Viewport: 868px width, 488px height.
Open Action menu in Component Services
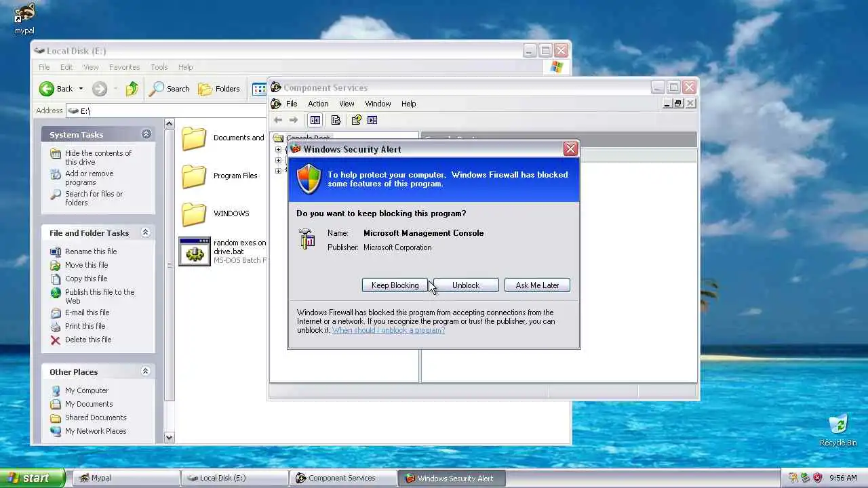tap(318, 104)
